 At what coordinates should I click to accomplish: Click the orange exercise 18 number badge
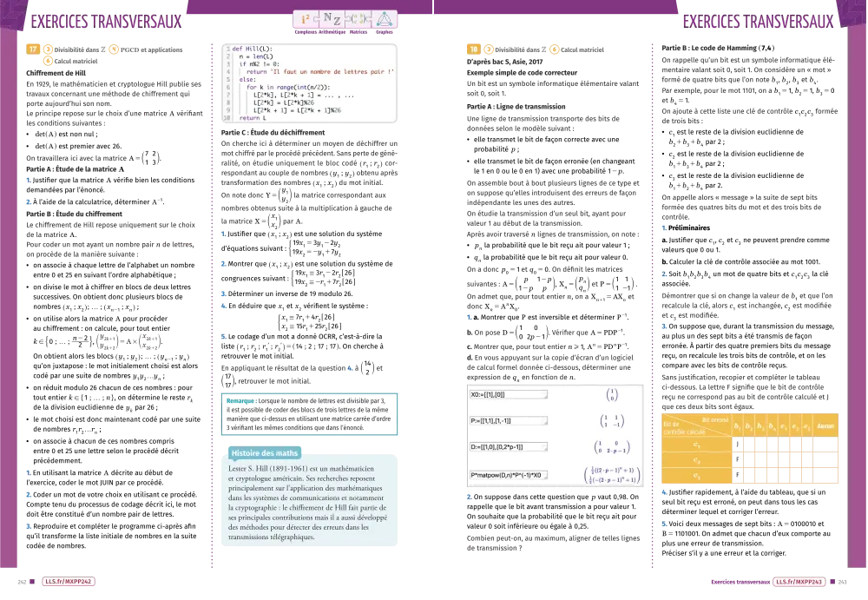[x=474, y=49]
